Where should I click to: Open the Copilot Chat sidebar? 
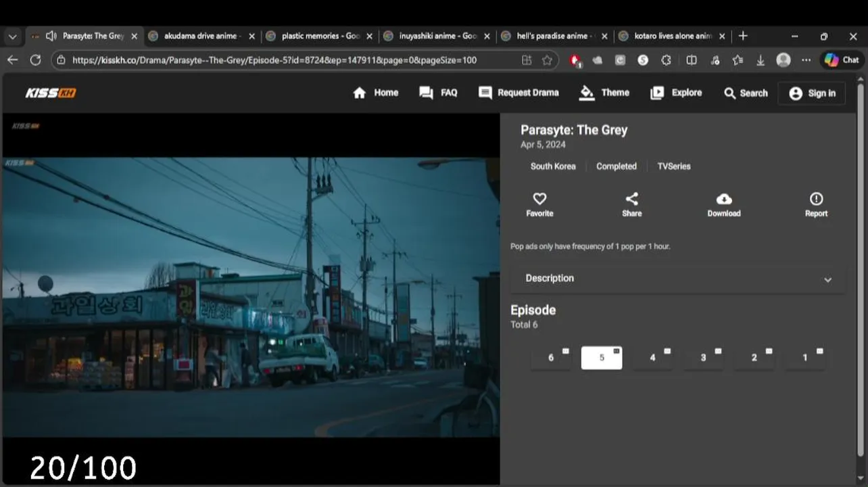[x=842, y=60]
